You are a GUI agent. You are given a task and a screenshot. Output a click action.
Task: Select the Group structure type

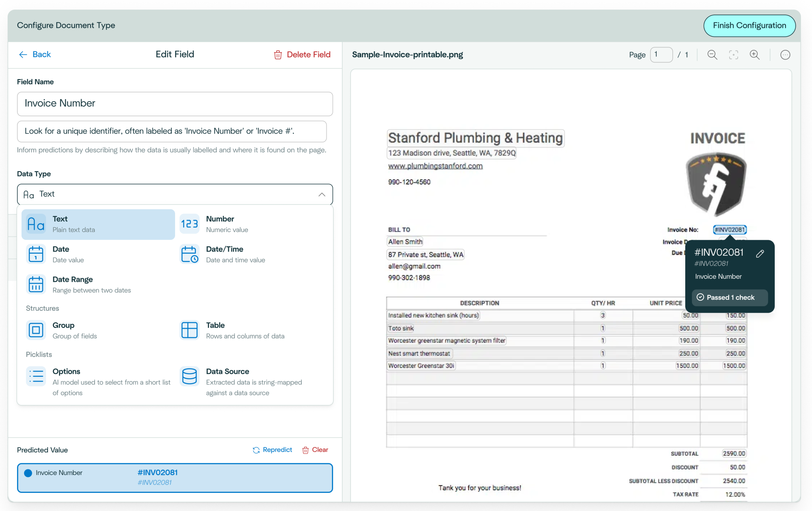pyautogui.click(x=63, y=330)
